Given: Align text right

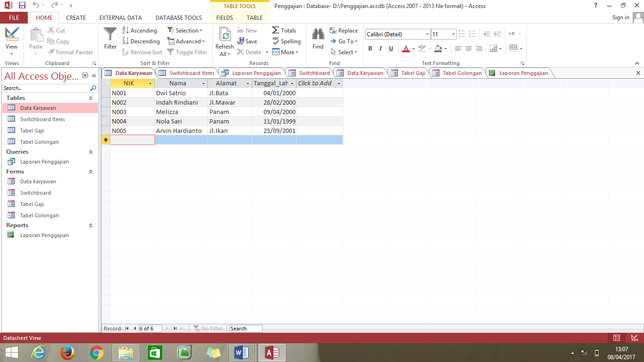Looking at the screenshot, I should tap(479, 49).
